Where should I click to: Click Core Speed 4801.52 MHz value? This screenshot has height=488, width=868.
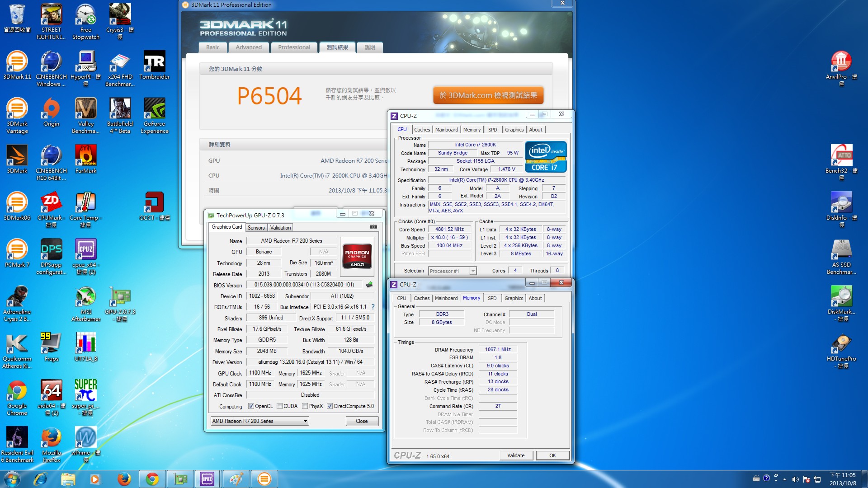(449, 230)
